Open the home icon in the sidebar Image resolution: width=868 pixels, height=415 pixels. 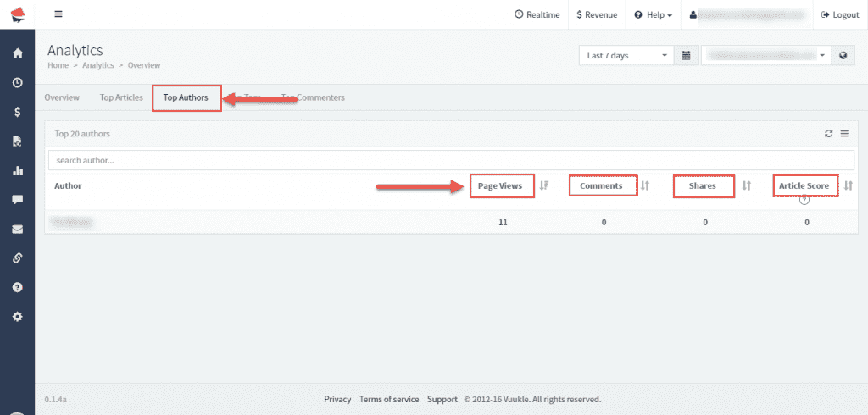point(17,53)
